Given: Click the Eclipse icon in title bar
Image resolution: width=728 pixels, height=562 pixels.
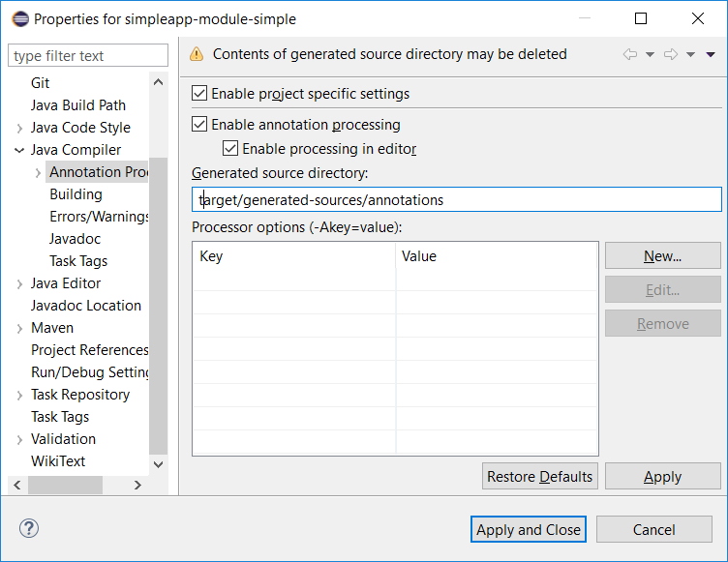Looking at the screenshot, I should pyautogui.click(x=17, y=18).
